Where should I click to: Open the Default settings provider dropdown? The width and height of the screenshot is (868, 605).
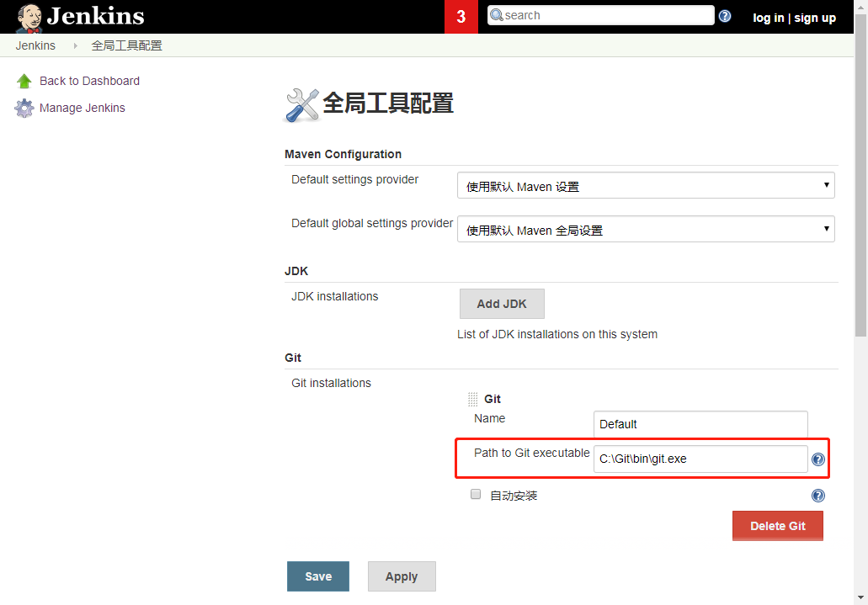646,185
